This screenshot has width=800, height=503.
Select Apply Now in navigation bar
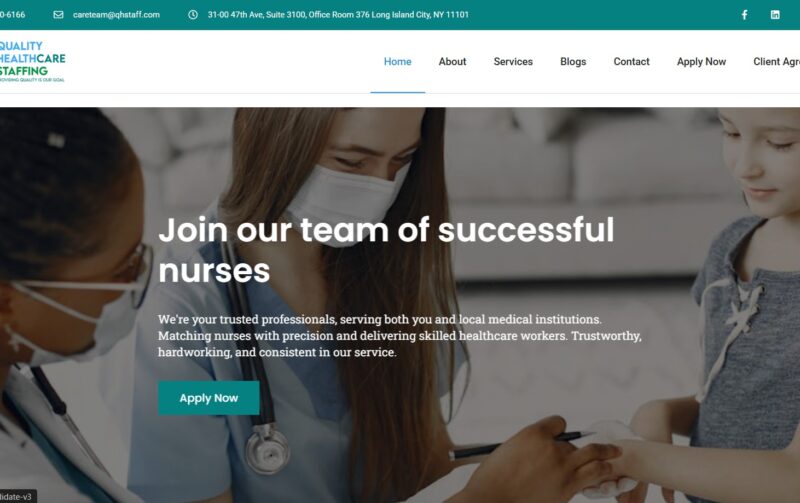click(x=701, y=62)
